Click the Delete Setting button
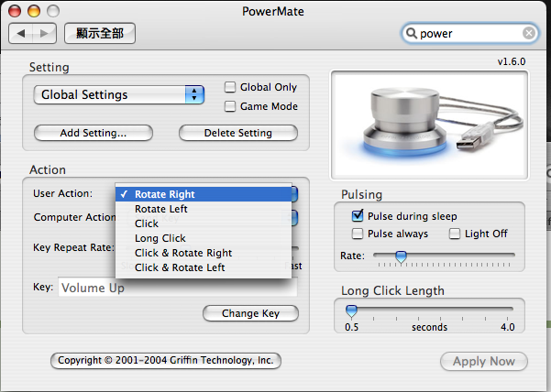 pos(237,133)
